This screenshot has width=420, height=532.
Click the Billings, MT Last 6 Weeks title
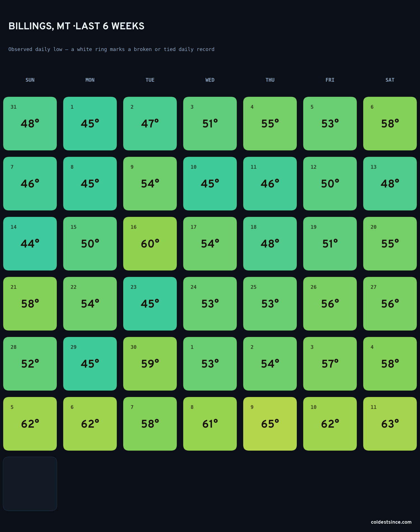click(x=76, y=26)
